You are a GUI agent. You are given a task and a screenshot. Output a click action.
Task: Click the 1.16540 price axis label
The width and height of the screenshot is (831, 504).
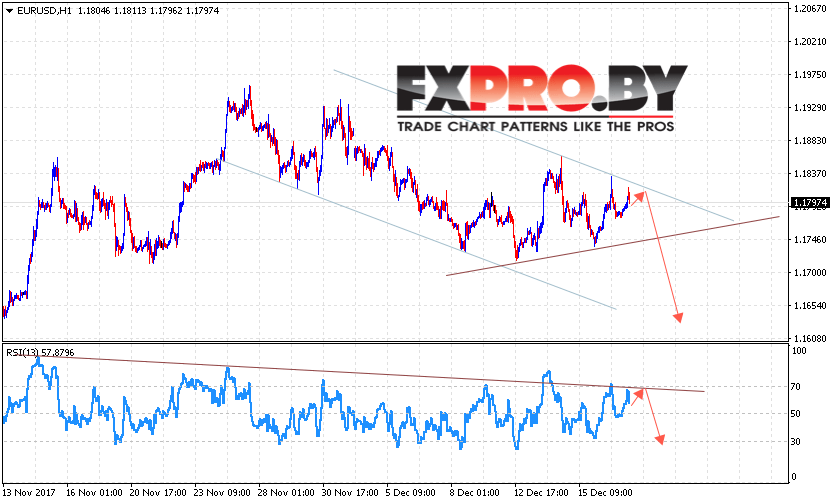tap(810, 305)
